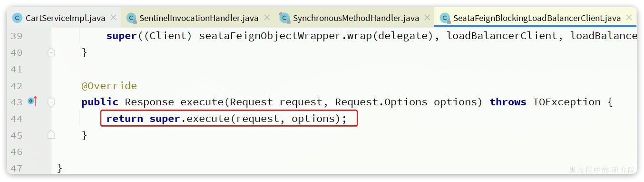Click the SentinelInvocationHandler class file icon

pos(131,18)
